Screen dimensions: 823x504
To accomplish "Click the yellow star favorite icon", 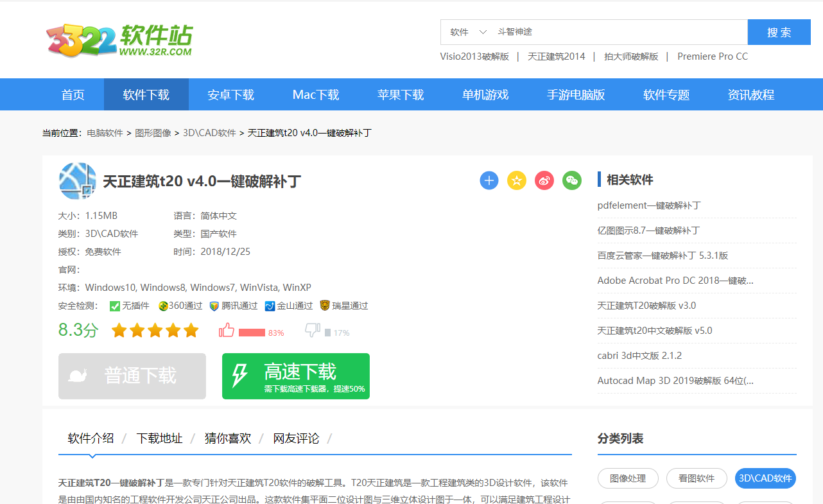I will (517, 180).
